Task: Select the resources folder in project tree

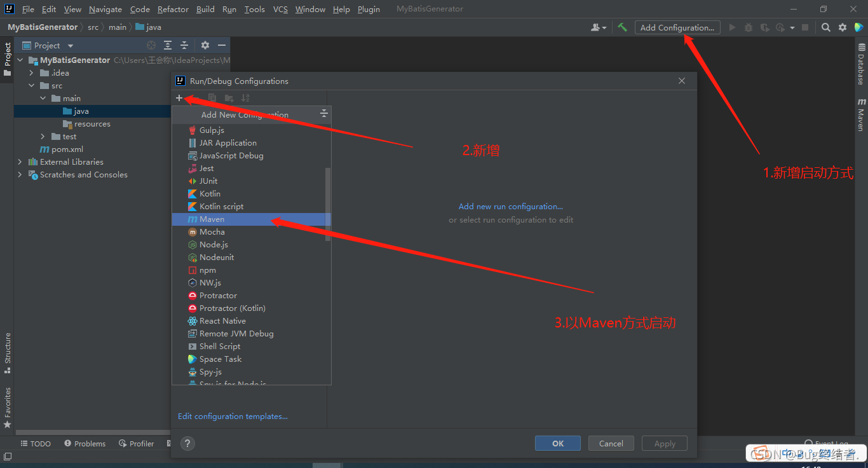Action: [x=92, y=124]
